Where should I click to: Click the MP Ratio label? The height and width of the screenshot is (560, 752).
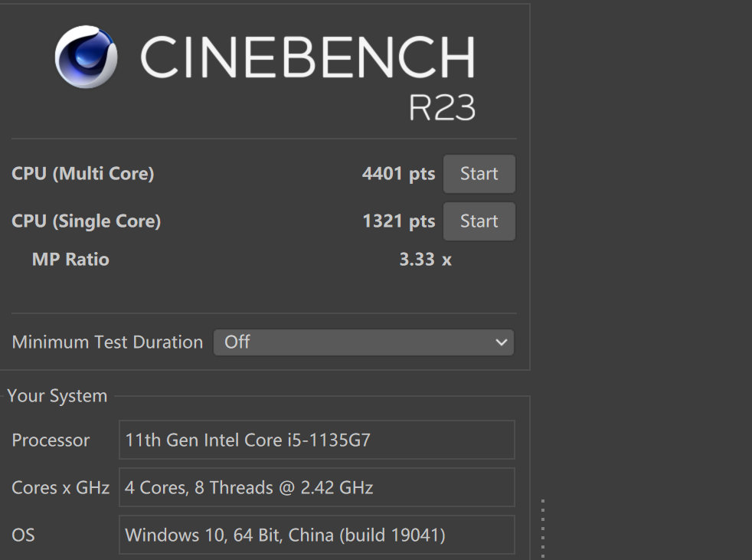coord(70,260)
